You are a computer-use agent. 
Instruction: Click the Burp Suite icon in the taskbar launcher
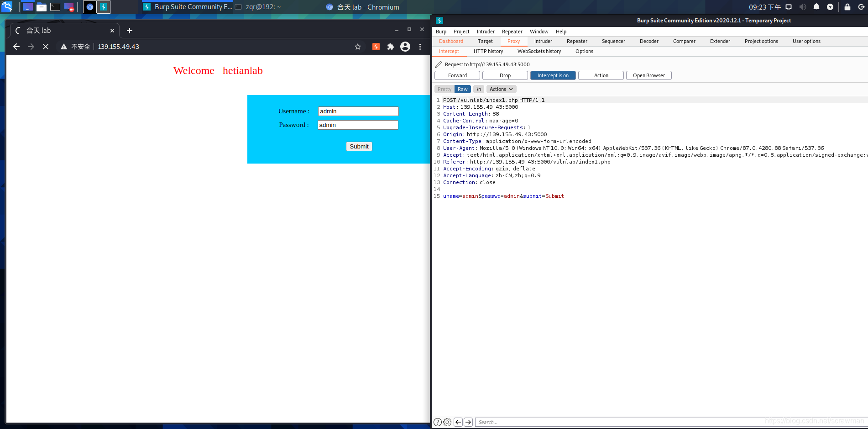coord(104,7)
